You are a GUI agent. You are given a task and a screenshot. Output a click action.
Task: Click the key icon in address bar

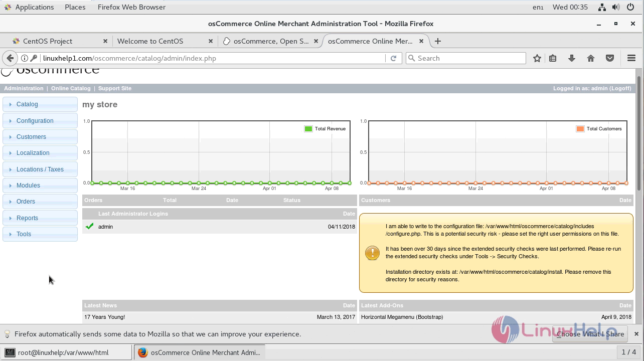[34, 58]
